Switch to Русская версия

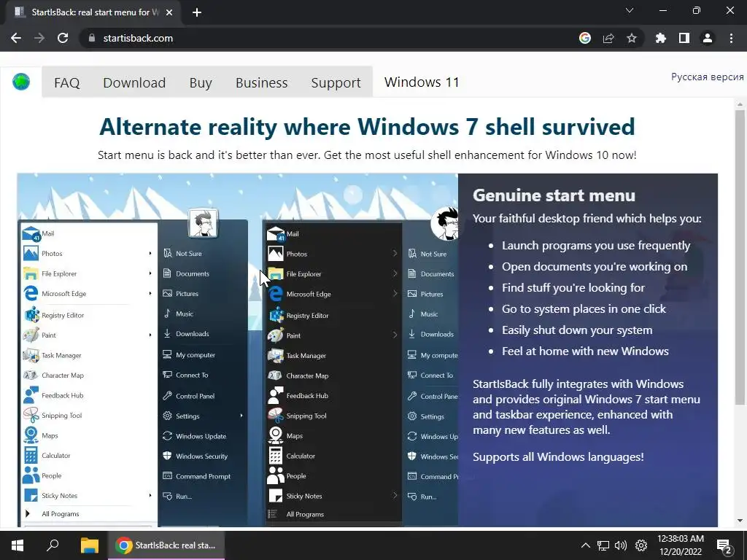pos(708,77)
